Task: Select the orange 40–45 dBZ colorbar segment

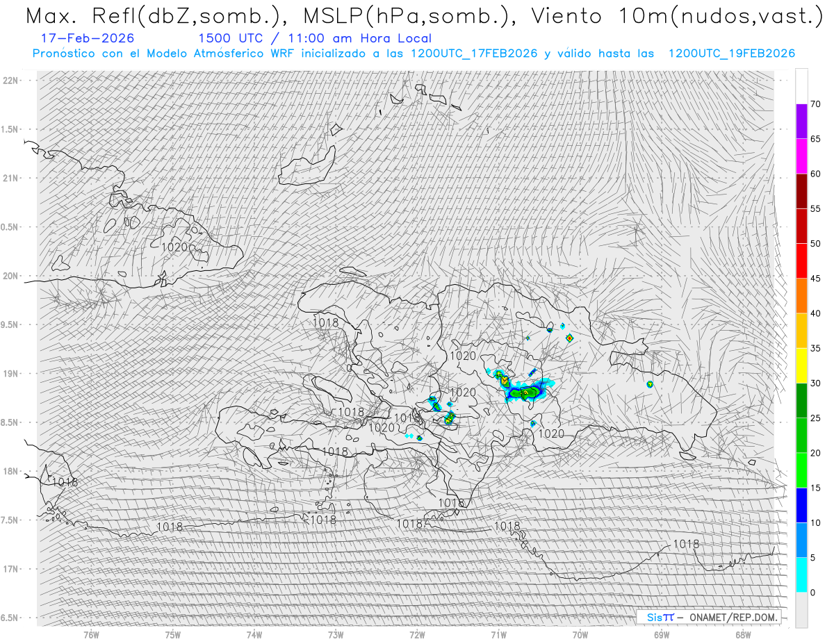Action: [801, 296]
